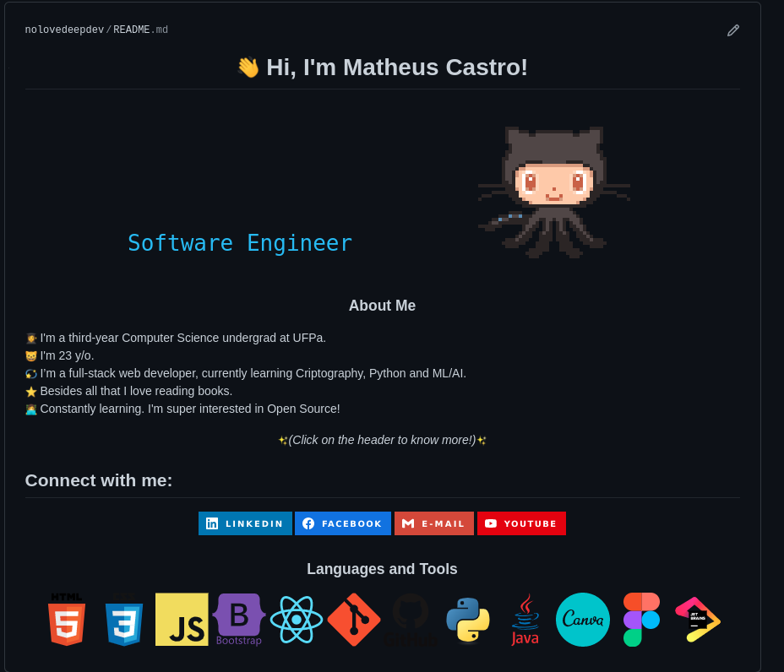Click the CSS3 logo icon
This screenshot has height=672, width=784.
tap(124, 620)
